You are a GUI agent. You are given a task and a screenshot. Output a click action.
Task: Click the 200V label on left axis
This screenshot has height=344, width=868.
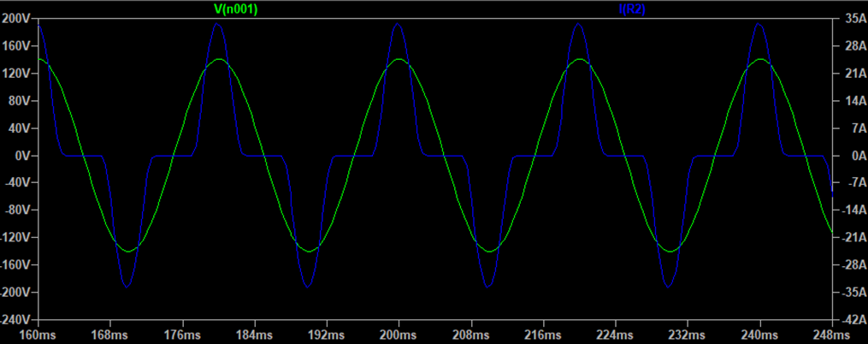(17, 19)
